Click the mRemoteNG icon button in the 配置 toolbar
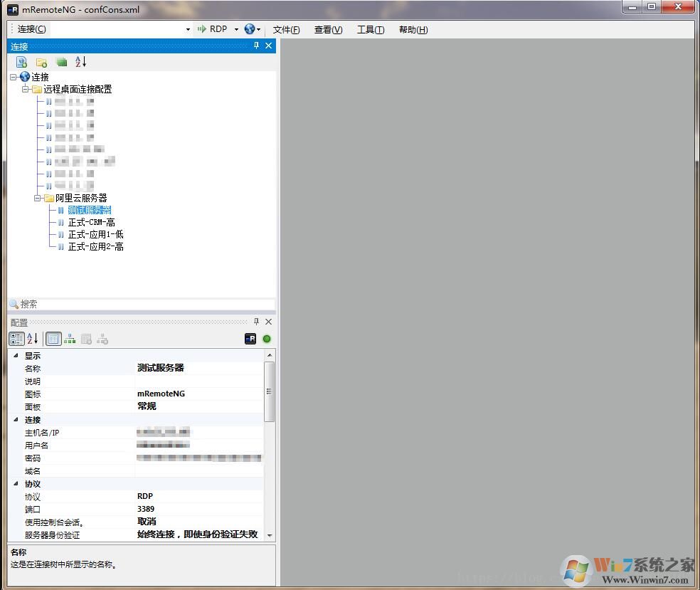 point(250,339)
